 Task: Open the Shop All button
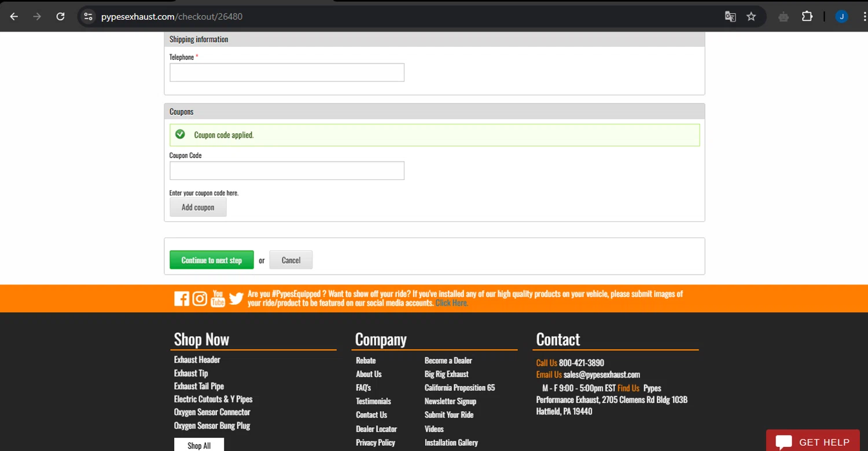199,445
